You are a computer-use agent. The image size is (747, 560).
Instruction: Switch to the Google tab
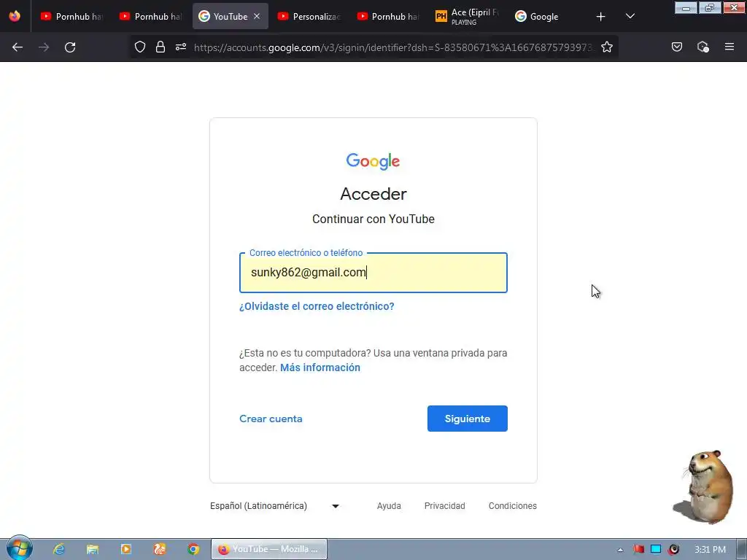[546, 16]
